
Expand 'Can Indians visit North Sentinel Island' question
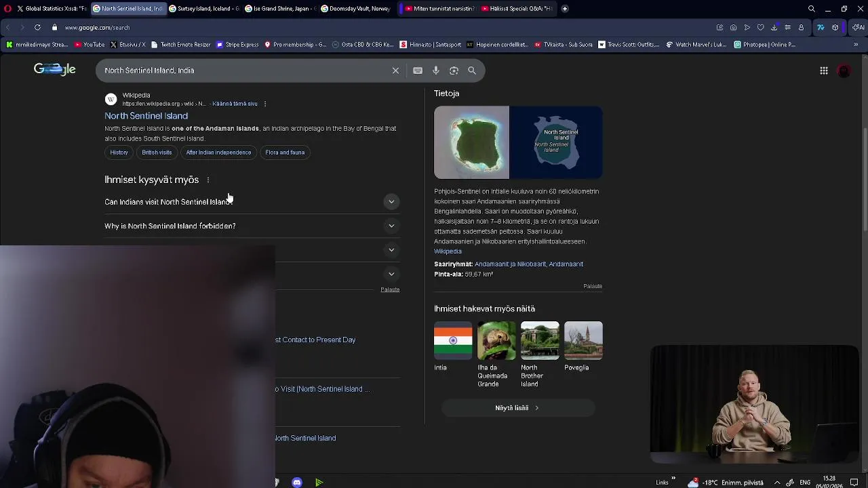tap(252, 202)
